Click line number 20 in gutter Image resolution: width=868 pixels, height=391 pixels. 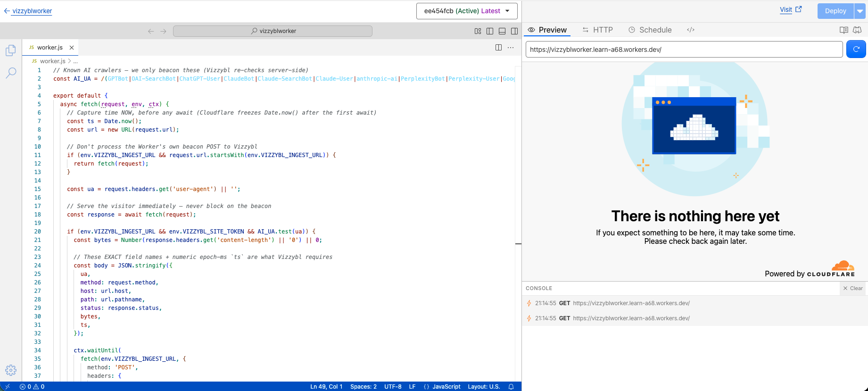coord(37,232)
